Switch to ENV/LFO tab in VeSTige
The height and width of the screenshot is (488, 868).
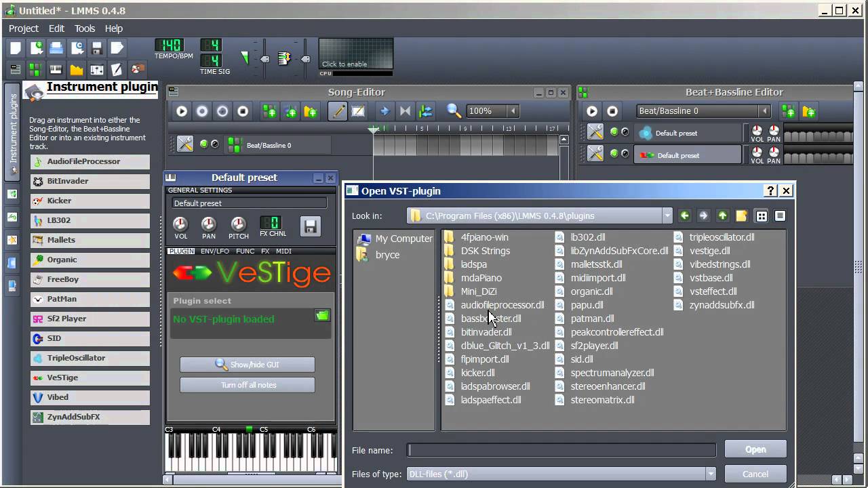coord(215,251)
